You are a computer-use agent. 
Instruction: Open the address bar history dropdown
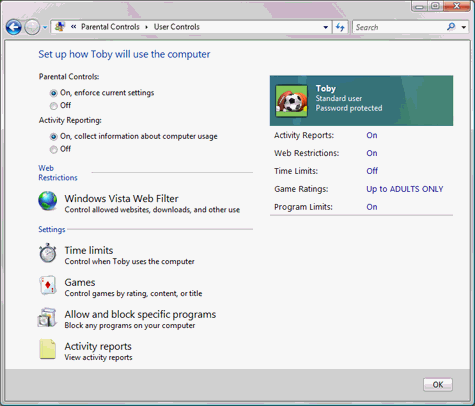point(326,27)
